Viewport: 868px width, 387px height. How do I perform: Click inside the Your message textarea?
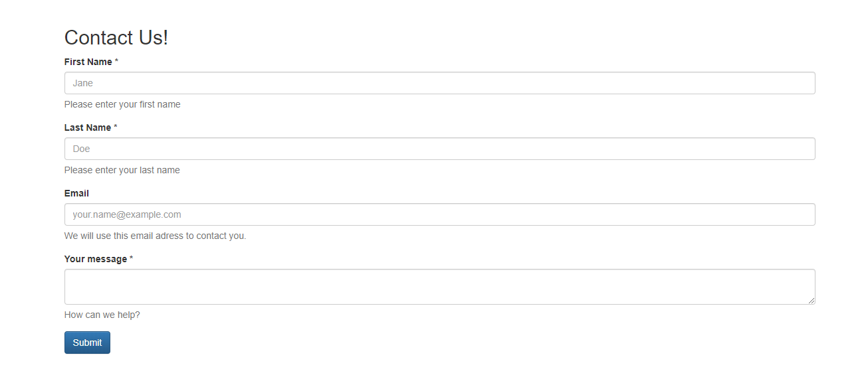coord(439,287)
